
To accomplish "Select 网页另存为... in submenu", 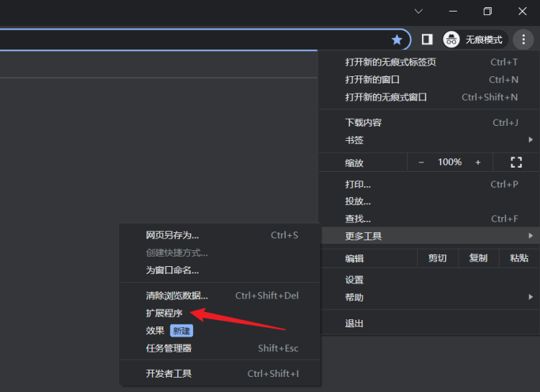I will pos(220,235).
